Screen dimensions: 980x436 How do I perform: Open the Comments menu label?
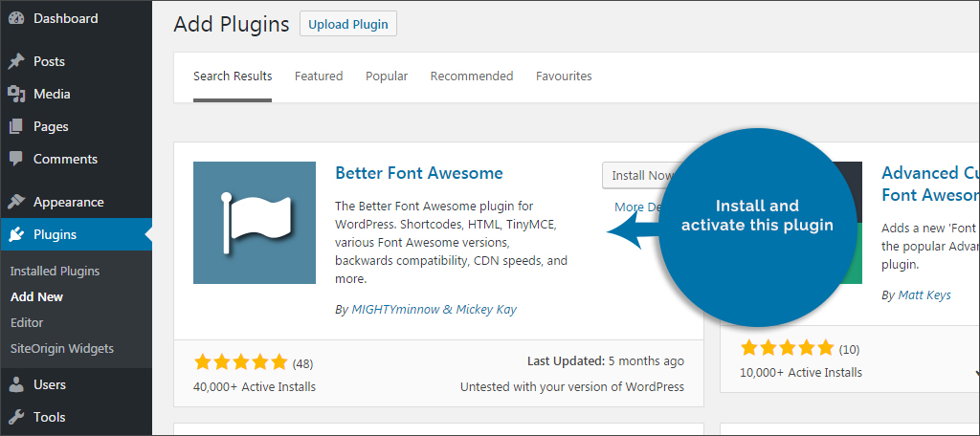pyautogui.click(x=66, y=159)
